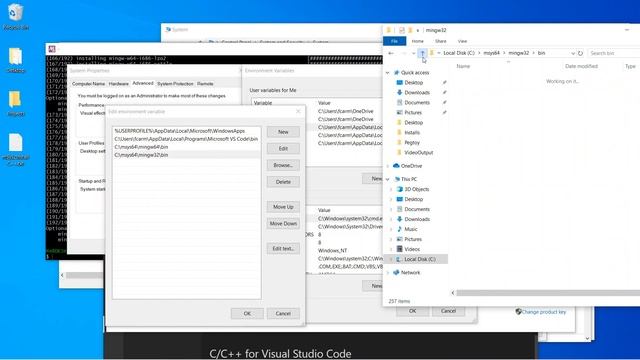The width and height of the screenshot is (640, 360).
Task: Open Pictures under This PC
Action: (413, 239)
